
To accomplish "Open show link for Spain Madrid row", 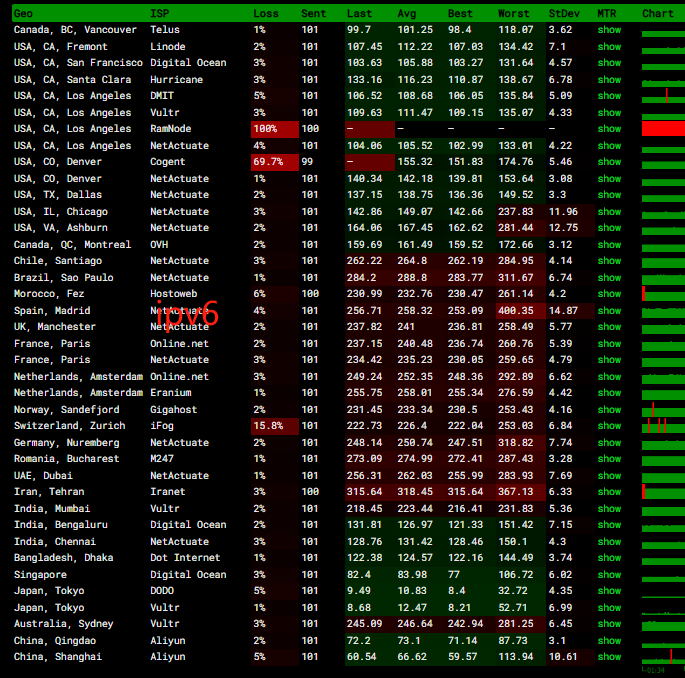I will pos(609,311).
